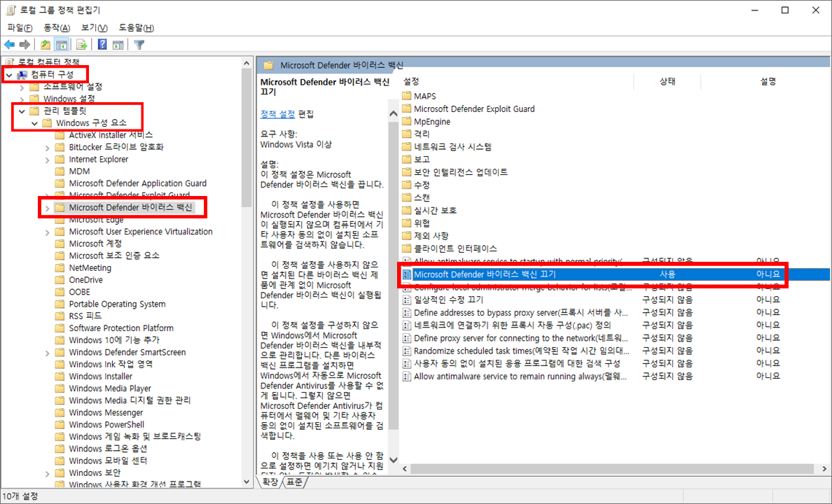Click the 격리 folder icon
The width and height of the screenshot is (832, 504).
[407, 134]
